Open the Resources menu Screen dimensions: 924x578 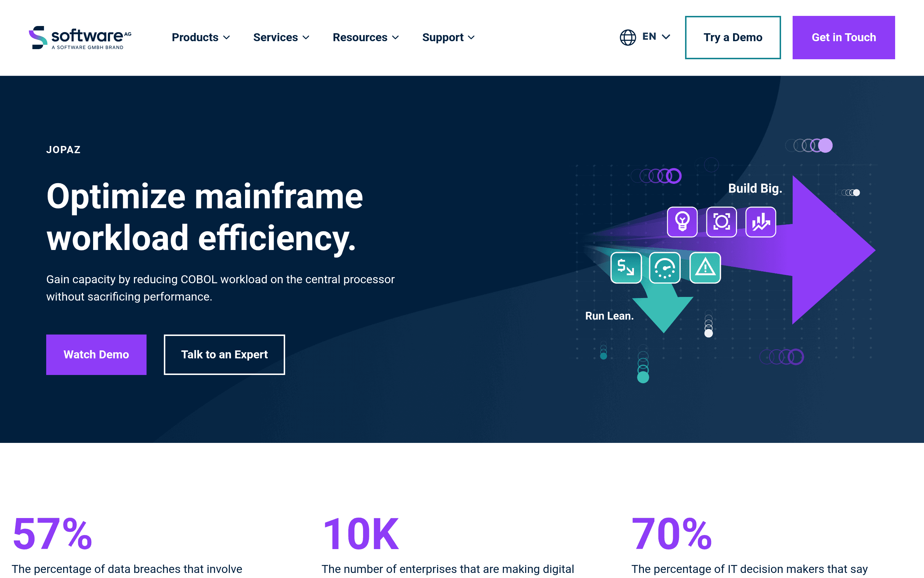pos(366,38)
